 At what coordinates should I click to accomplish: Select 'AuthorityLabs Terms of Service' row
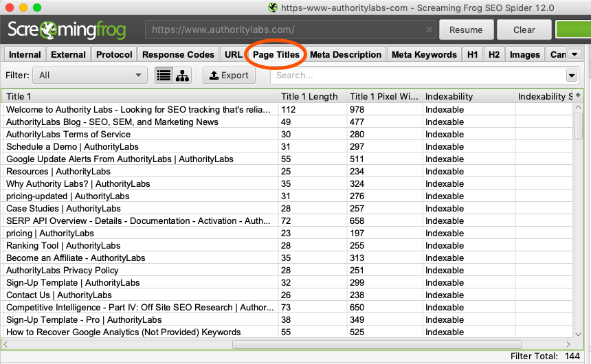click(287, 135)
